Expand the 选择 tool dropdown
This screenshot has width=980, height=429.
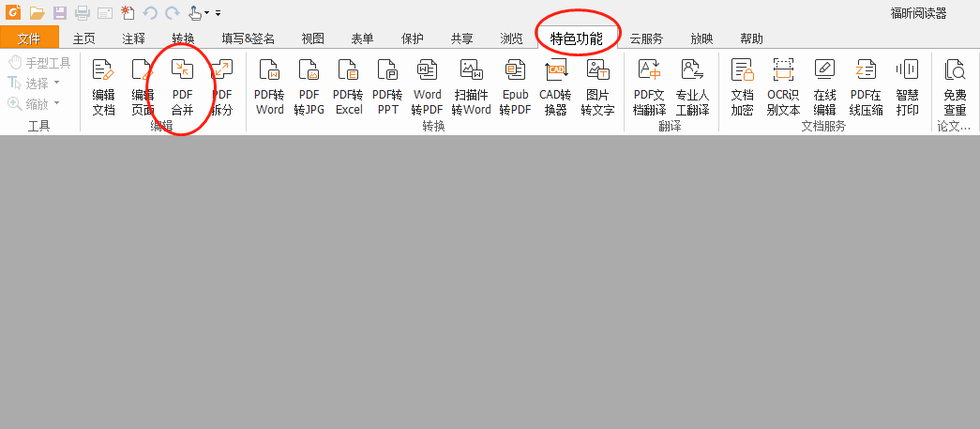coord(57,83)
